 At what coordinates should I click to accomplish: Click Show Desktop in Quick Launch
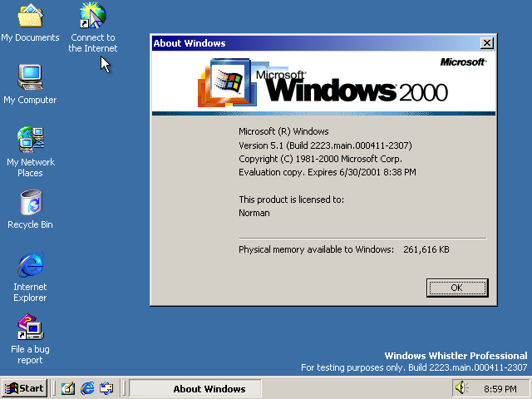coord(68,388)
